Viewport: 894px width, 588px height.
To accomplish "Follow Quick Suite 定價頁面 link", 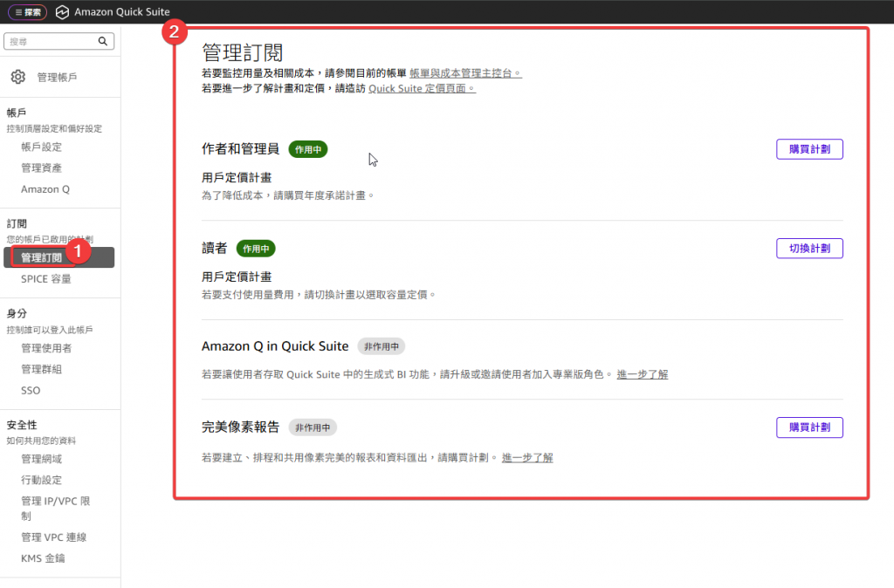I will [422, 88].
